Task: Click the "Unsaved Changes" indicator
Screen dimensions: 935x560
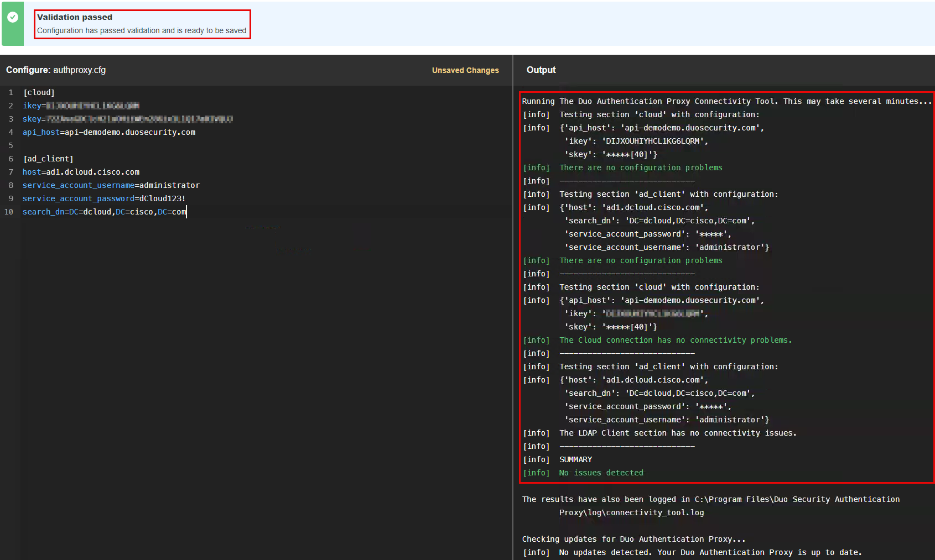Action: pos(465,70)
